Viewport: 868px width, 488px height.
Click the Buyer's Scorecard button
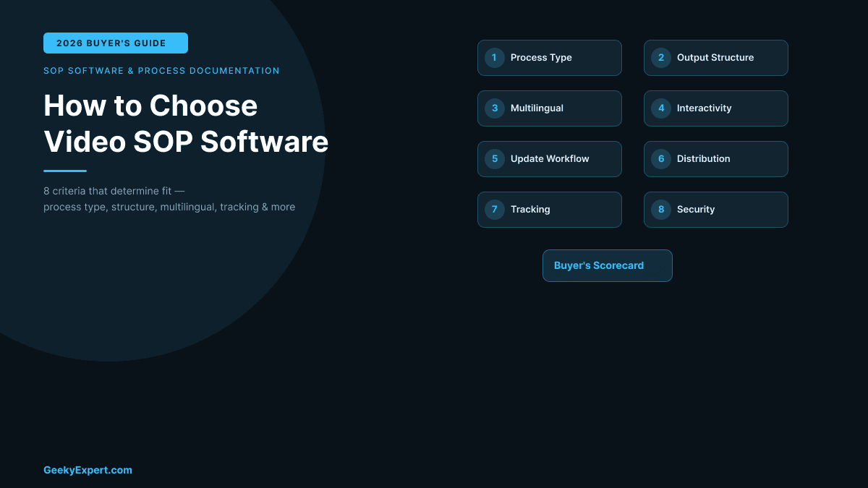[x=608, y=265]
